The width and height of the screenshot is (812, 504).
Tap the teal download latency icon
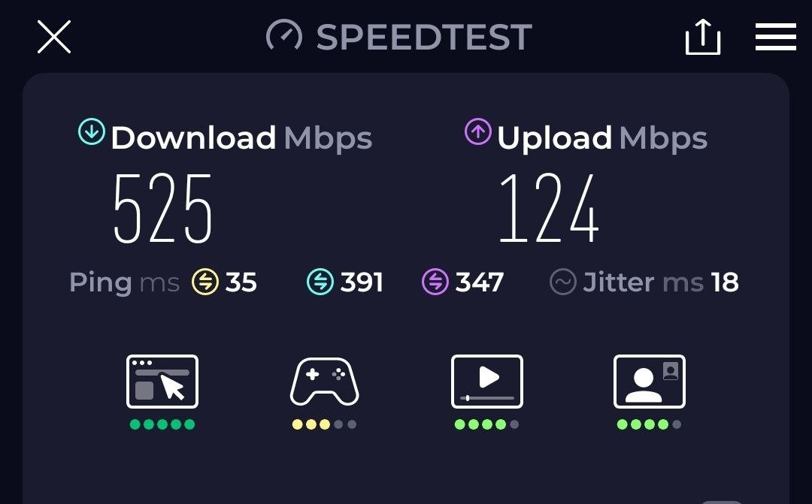320,282
